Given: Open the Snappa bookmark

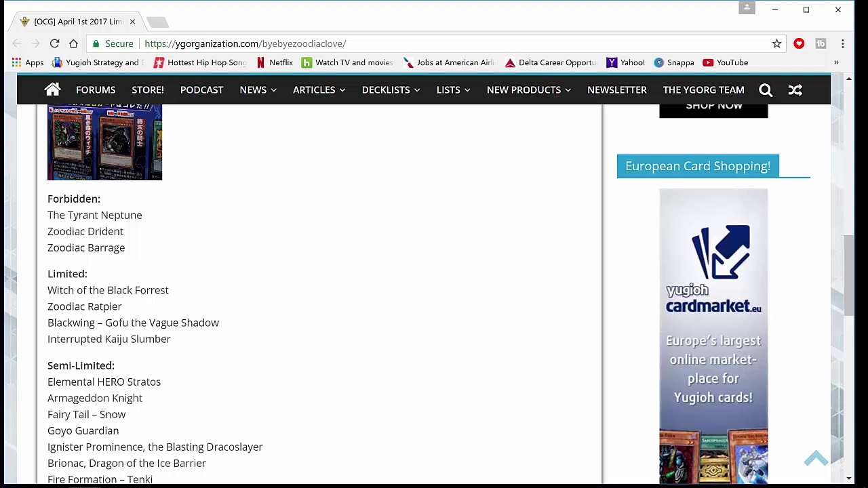Looking at the screenshot, I should coord(673,62).
